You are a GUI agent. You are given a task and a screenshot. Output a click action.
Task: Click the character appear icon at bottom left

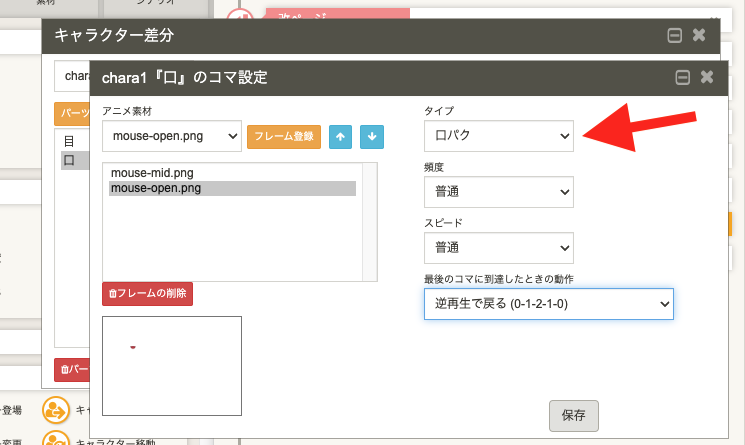[54, 410]
